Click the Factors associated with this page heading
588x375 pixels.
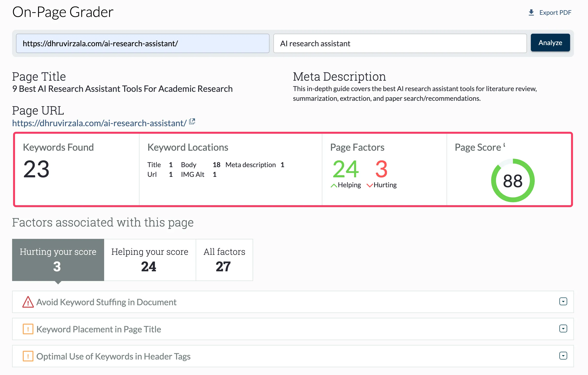(103, 223)
